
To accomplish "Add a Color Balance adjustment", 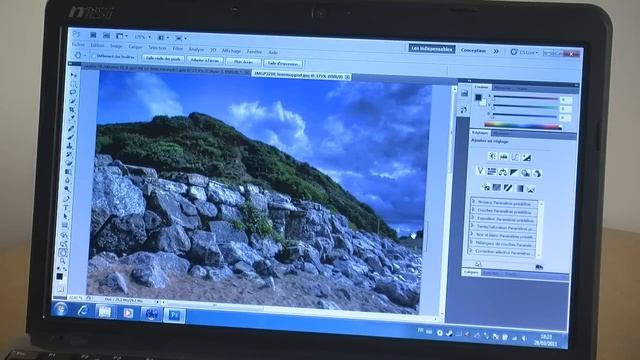I will click(x=503, y=172).
